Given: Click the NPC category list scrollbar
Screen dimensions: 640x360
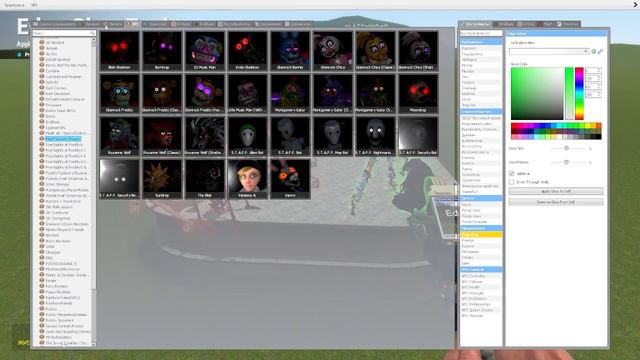Looking at the screenshot, I should pos(94,192).
